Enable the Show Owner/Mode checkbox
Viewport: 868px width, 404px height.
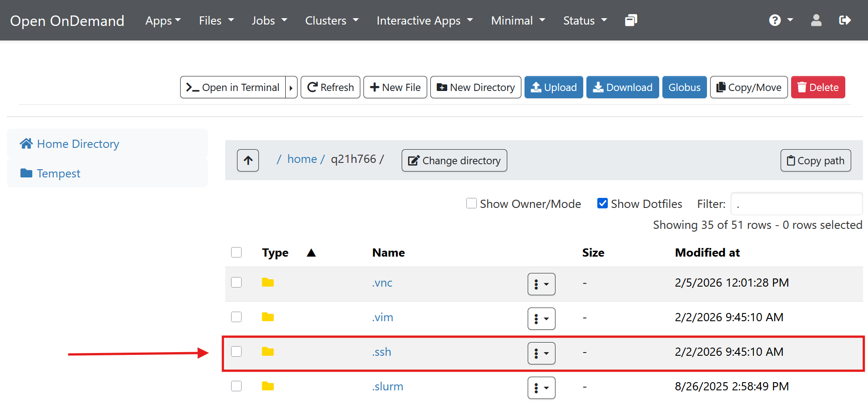472,203
